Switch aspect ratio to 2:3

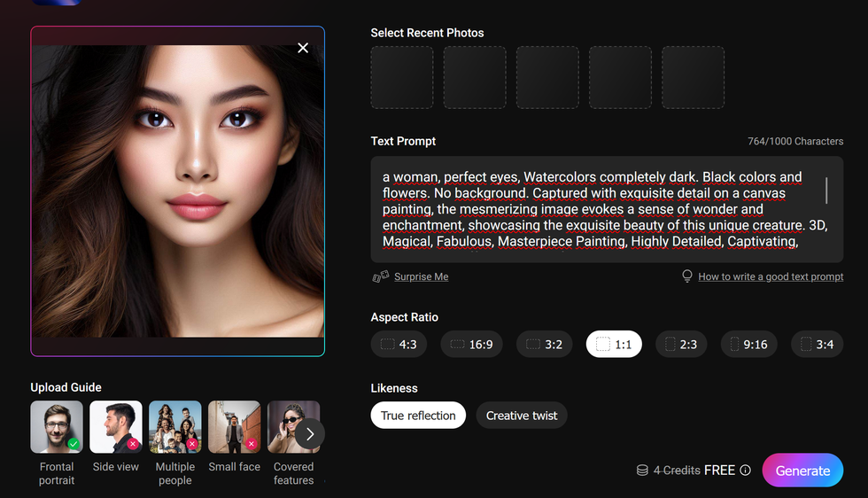pos(681,344)
